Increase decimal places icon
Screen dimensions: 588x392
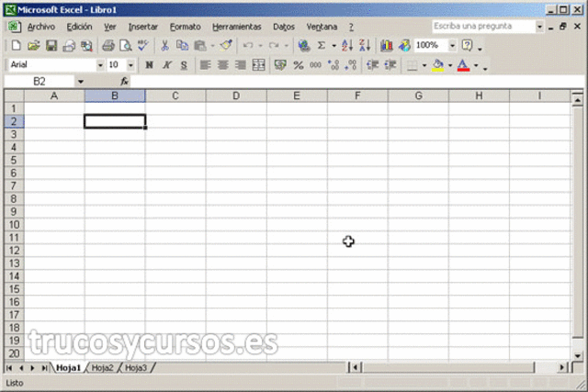333,65
